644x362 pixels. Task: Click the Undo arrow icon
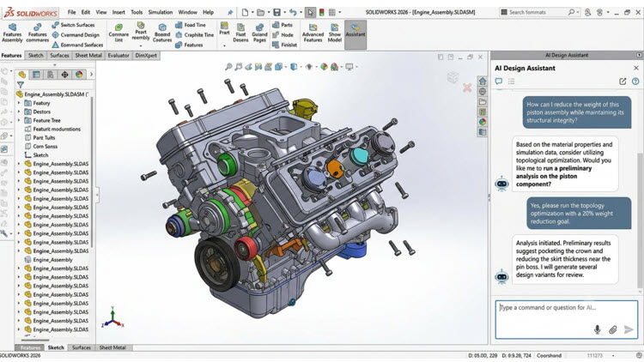pyautogui.click(x=293, y=12)
